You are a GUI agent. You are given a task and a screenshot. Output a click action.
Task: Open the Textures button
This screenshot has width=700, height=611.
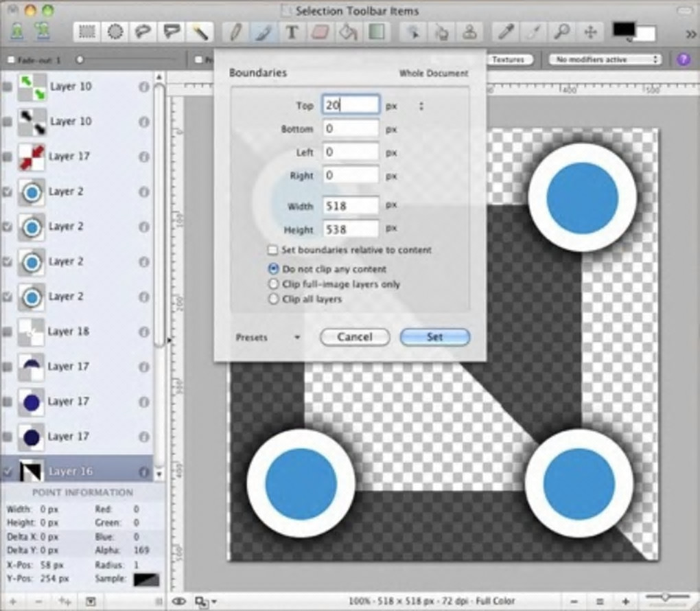pos(509,60)
